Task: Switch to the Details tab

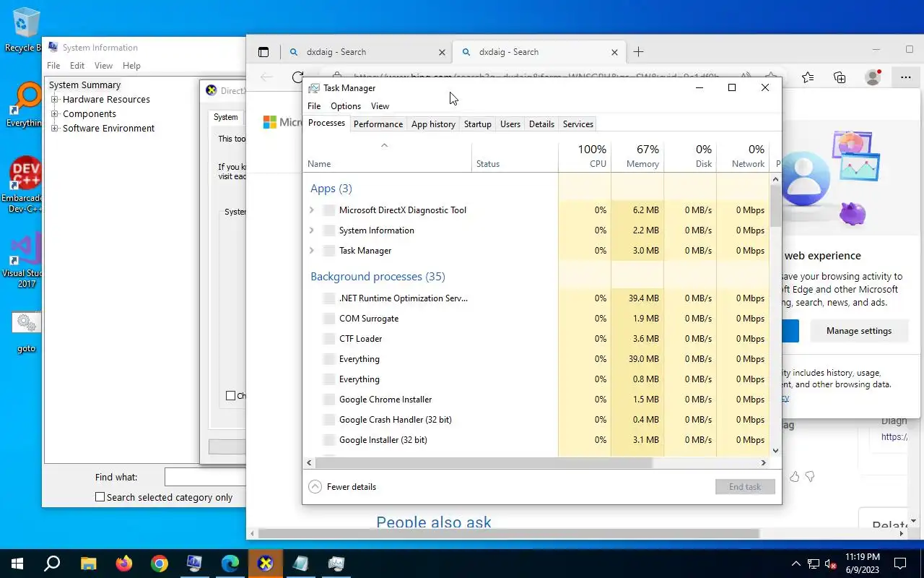Action: pyautogui.click(x=541, y=124)
